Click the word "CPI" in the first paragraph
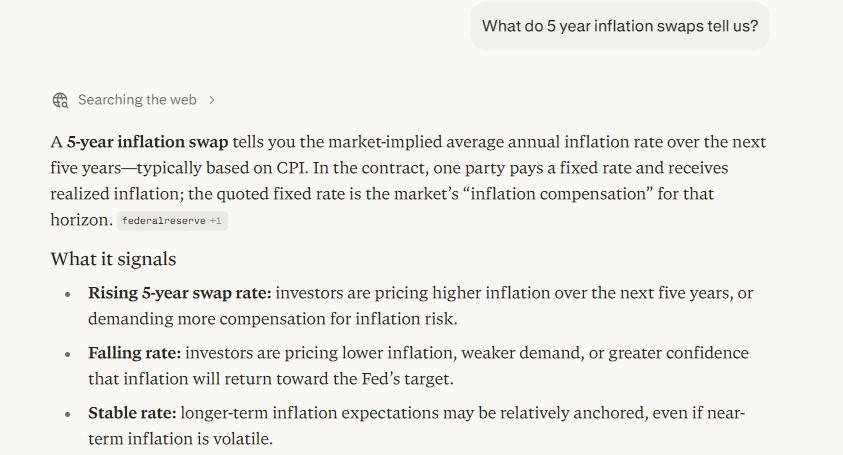Screen dimensions: 843x455 pos(291,168)
